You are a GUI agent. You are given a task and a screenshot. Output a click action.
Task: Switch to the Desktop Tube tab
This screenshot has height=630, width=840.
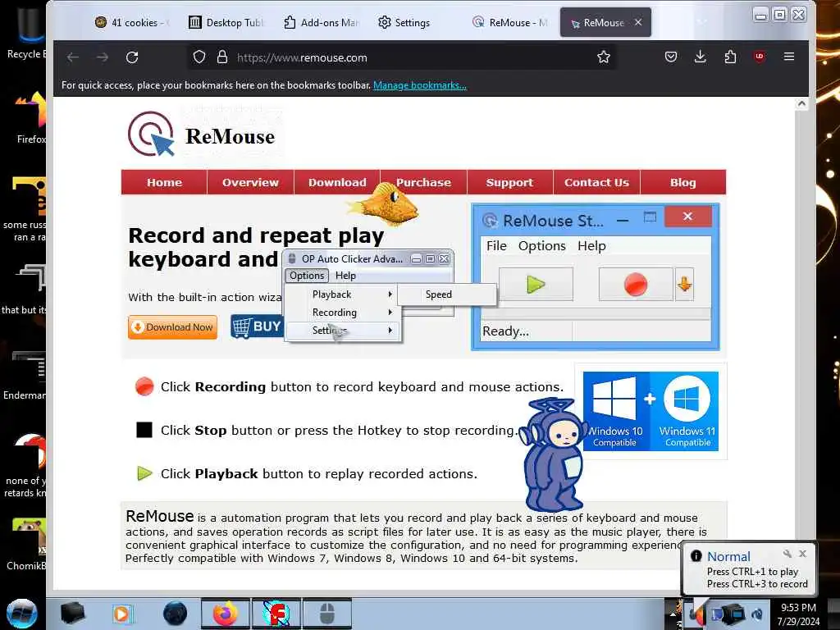click(x=226, y=22)
